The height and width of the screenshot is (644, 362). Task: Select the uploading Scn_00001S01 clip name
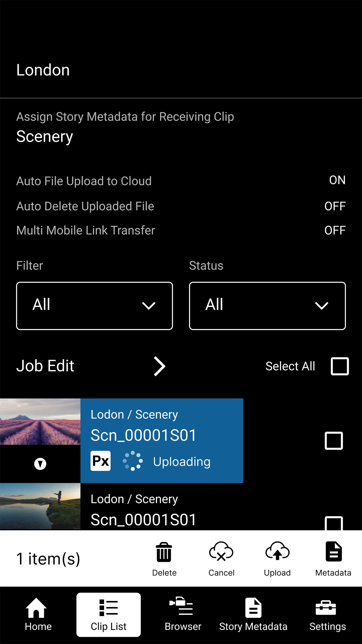pos(143,435)
